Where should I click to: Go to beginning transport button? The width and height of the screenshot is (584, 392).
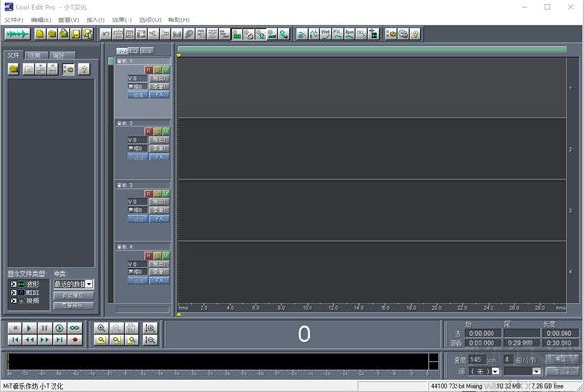pos(15,339)
